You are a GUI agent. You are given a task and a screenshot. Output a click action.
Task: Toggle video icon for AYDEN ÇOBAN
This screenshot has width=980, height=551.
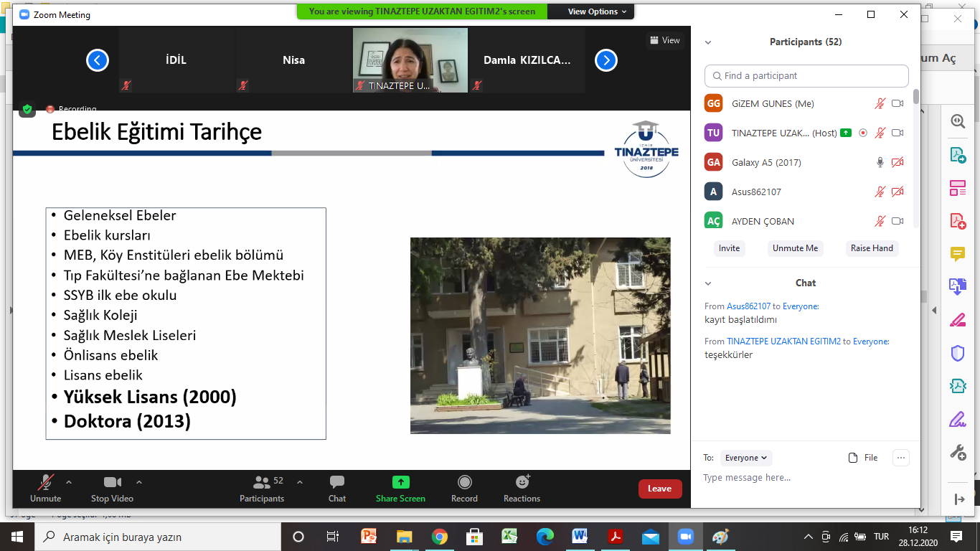pyautogui.click(x=897, y=221)
